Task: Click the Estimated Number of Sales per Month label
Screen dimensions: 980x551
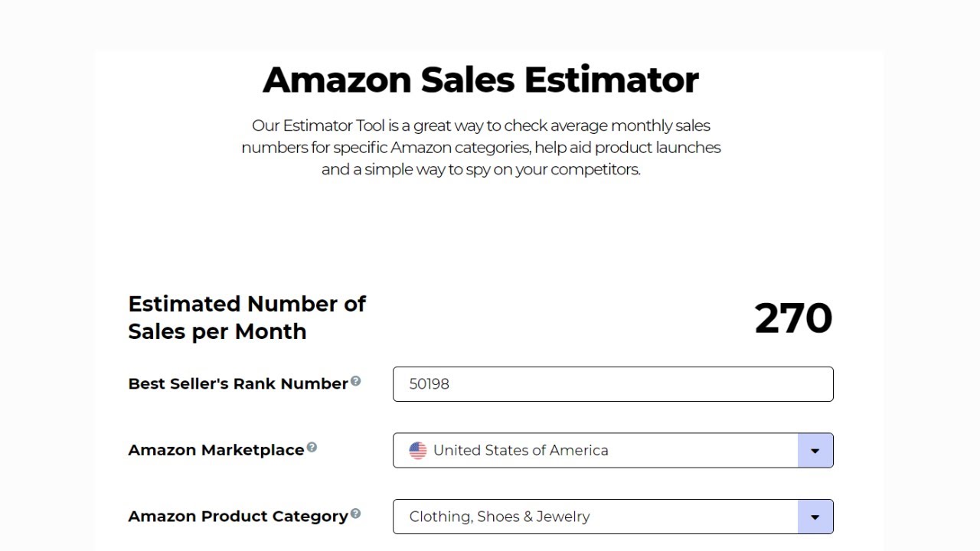Action: coord(247,318)
